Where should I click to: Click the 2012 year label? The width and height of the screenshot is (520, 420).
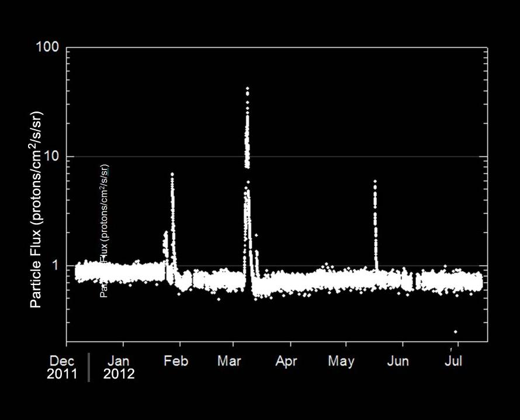click(x=120, y=374)
